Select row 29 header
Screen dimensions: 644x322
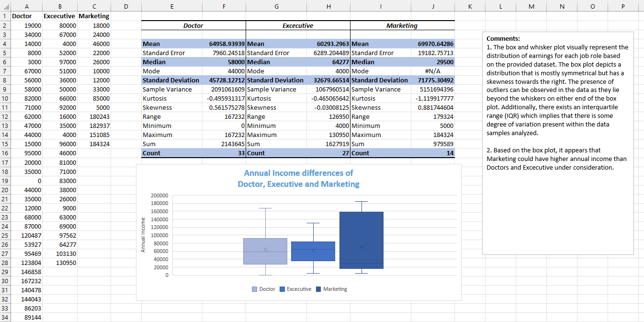pos(5,272)
